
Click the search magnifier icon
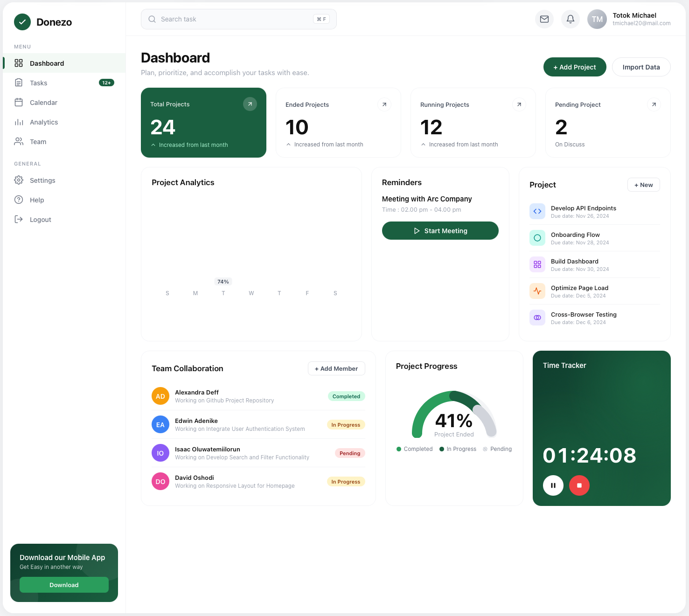click(152, 19)
